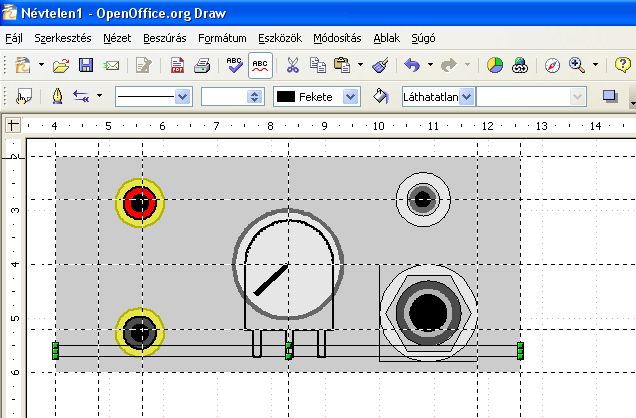Click the Zoom magnifier icon
636x418 pixels.
tap(577, 65)
